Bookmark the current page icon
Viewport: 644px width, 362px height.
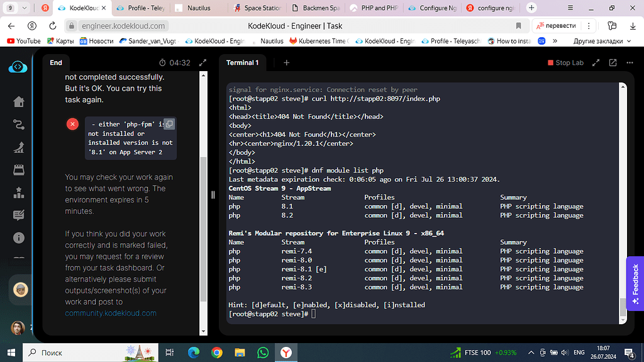(518, 26)
